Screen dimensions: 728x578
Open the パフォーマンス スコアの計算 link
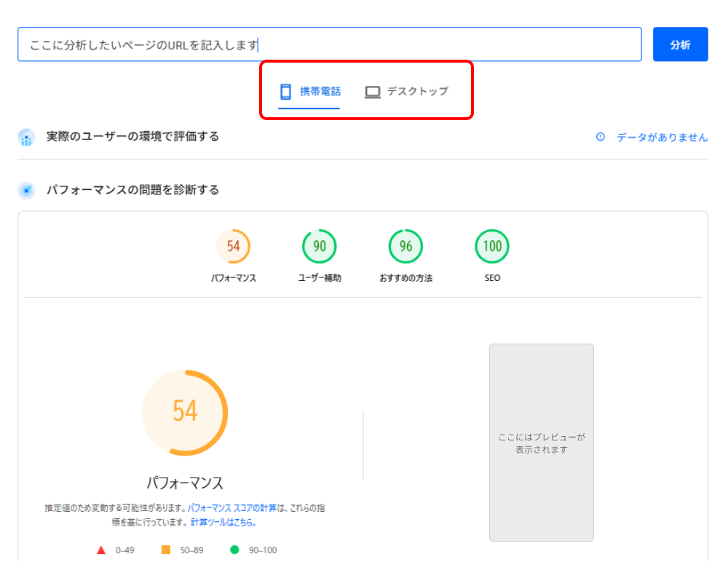[237, 508]
